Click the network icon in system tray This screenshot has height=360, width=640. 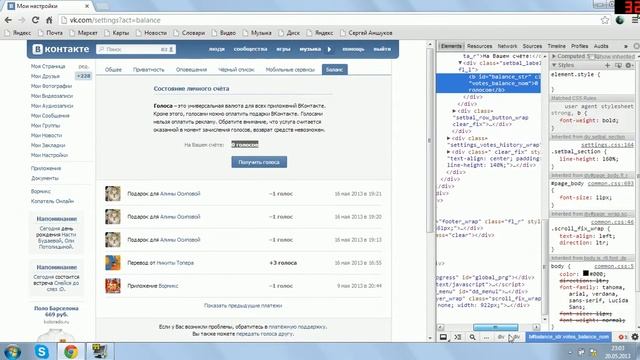[593, 352]
